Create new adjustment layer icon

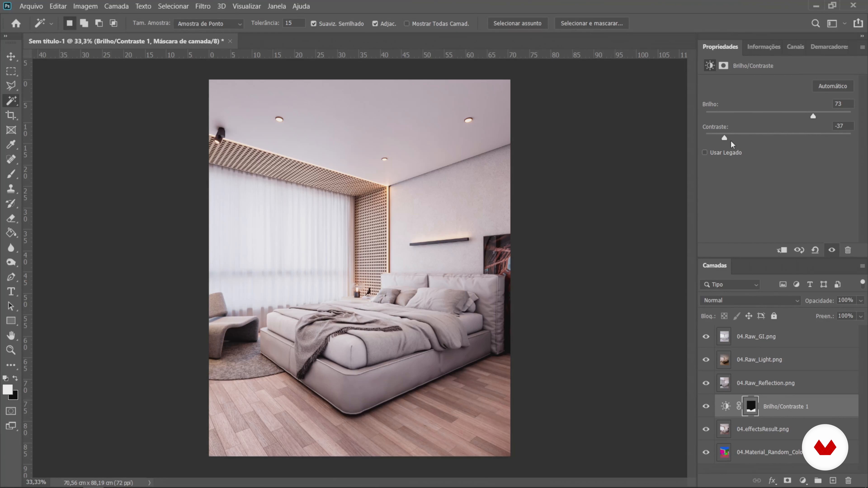pos(803,481)
